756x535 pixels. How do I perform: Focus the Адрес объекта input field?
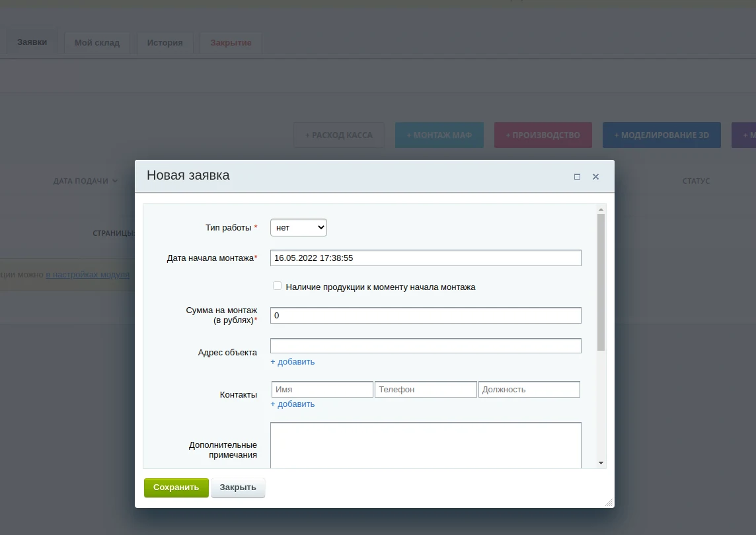click(426, 345)
